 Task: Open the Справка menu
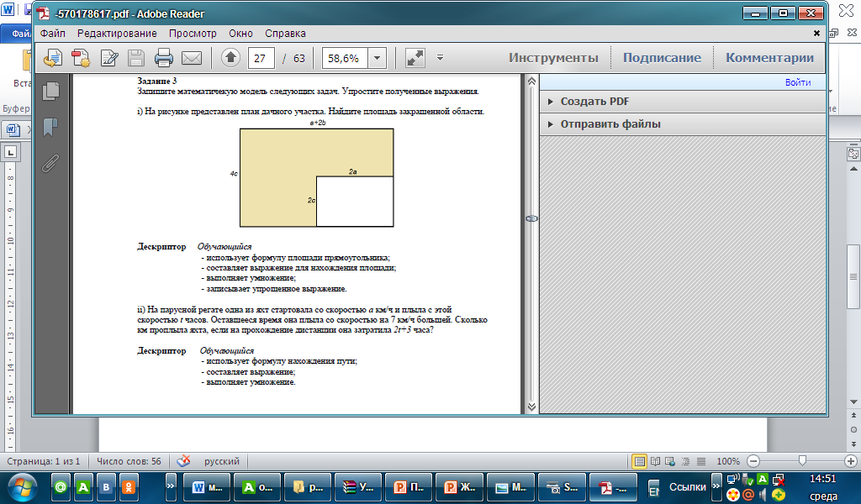(x=286, y=34)
